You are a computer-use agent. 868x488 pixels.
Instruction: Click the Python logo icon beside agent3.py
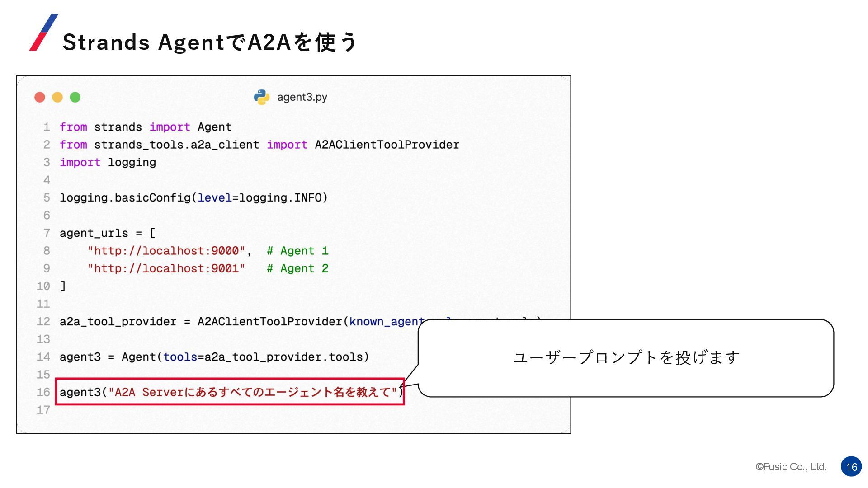[x=262, y=97]
